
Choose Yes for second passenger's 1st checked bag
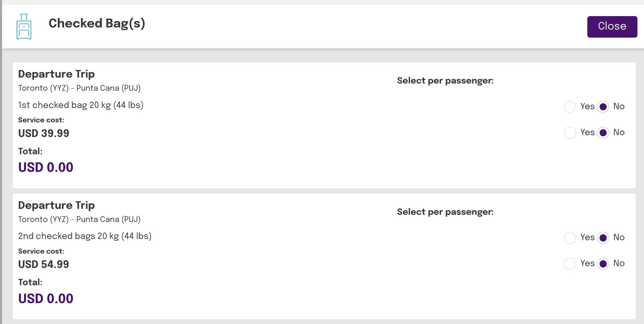point(570,133)
